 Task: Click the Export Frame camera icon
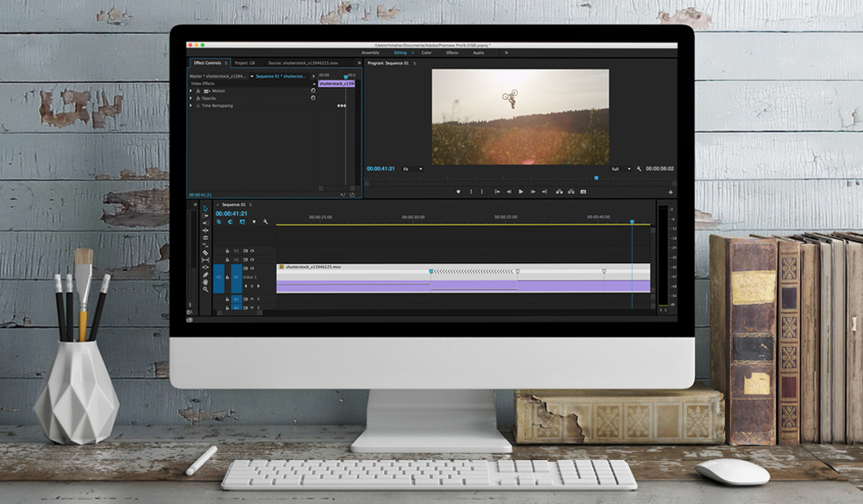[x=583, y=191]
